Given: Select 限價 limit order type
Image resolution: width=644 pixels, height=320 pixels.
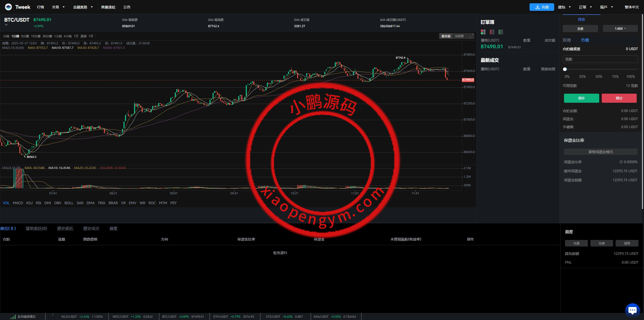Looking at the screenshot, I should (567, 40).
